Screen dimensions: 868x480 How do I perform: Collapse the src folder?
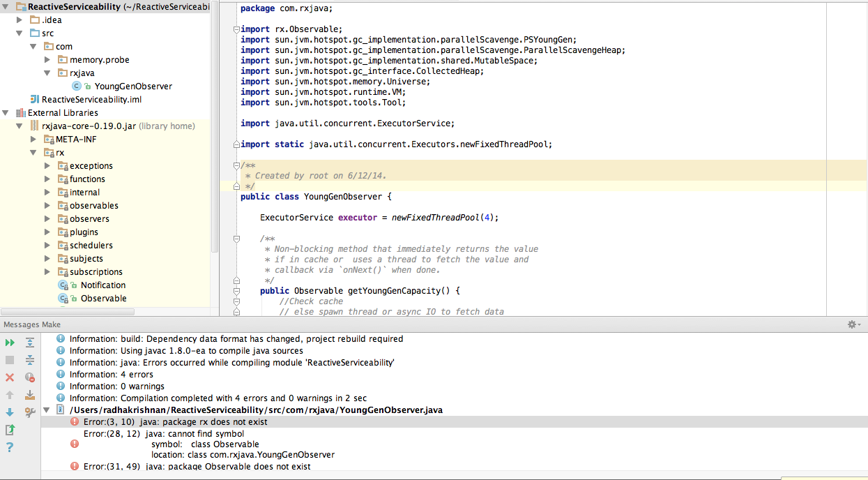coord(20,33)
